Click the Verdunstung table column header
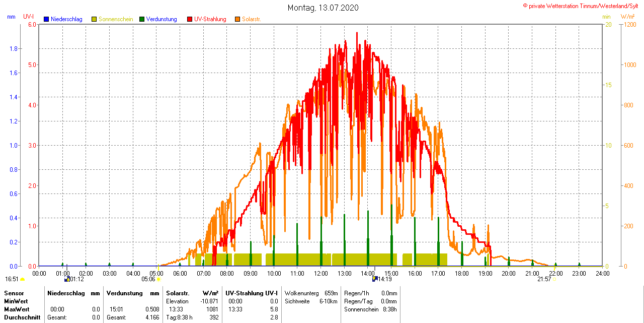The width and height of the screenshot is (644, 323). coord(124,293)
